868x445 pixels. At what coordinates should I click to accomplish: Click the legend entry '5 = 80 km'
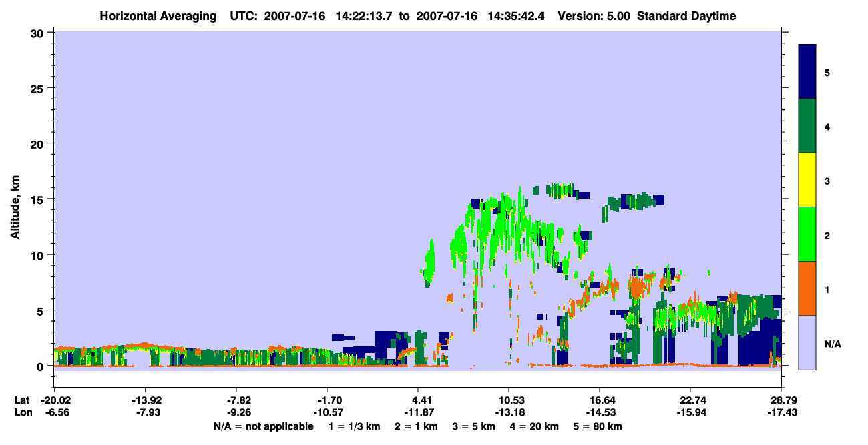click(x=599, y=426)
